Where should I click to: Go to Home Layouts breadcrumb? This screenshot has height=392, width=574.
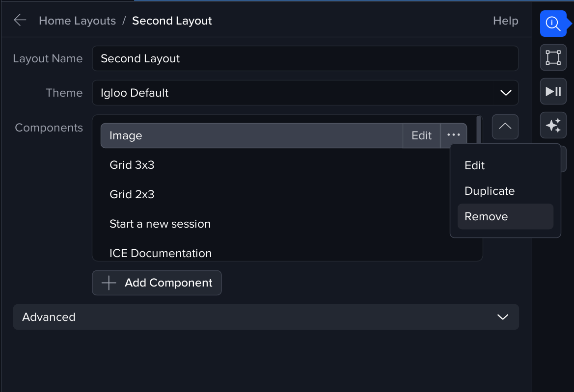pos(77,21)
